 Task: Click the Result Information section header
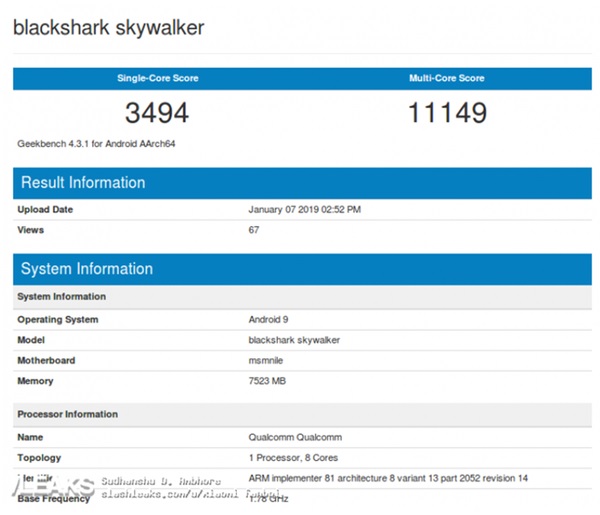click(x=302, y=183)
